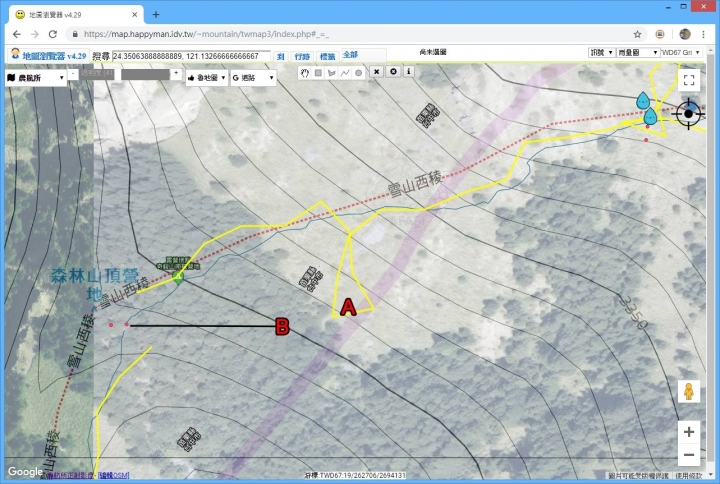The image size is (720, 484).
Task: Open a new browser tab
Action: [x=156, y=15]
